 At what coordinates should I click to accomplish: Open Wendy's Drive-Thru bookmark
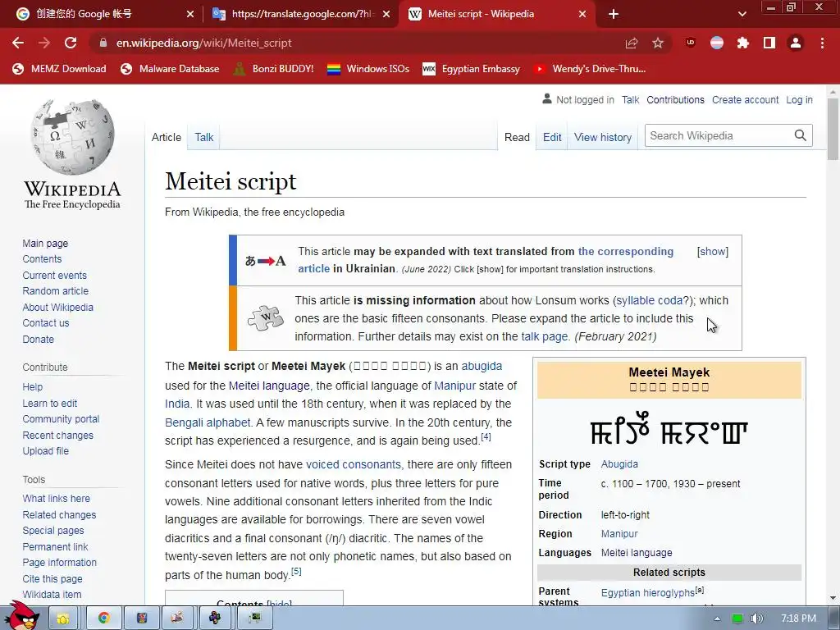[590, 69]
